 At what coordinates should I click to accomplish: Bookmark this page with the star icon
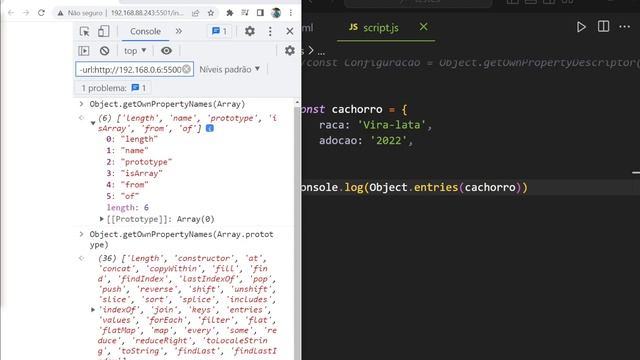point(211,13)
